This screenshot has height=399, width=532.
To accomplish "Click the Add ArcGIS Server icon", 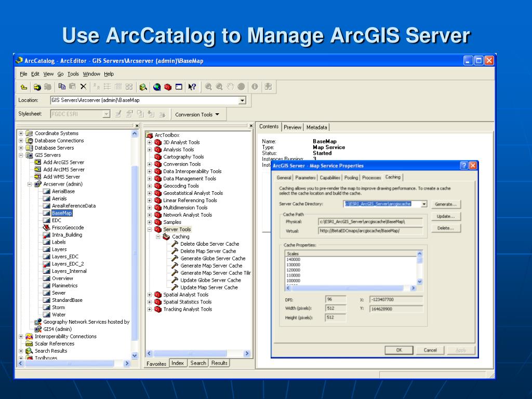I will (x=37, y=162).
